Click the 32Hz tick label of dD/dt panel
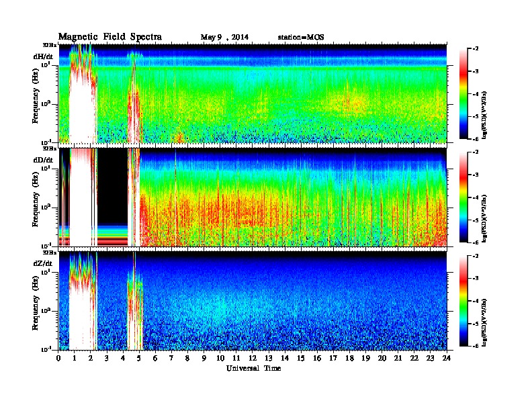Screen dimensions: 532x411 (49, 148)
